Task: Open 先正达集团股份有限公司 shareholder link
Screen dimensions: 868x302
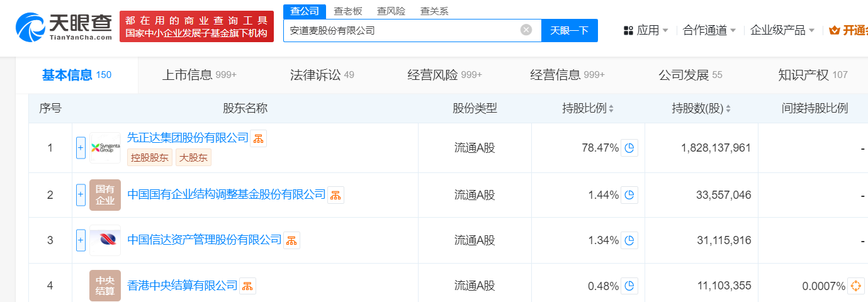Action: (x=188, y=138)
